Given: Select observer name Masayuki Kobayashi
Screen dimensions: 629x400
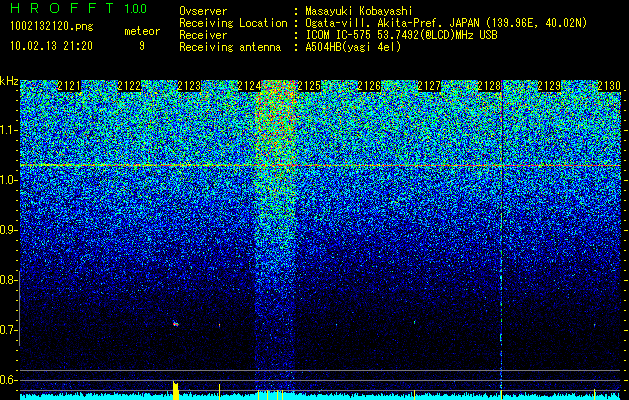Looking at the screenshot, I should (358, 11).
